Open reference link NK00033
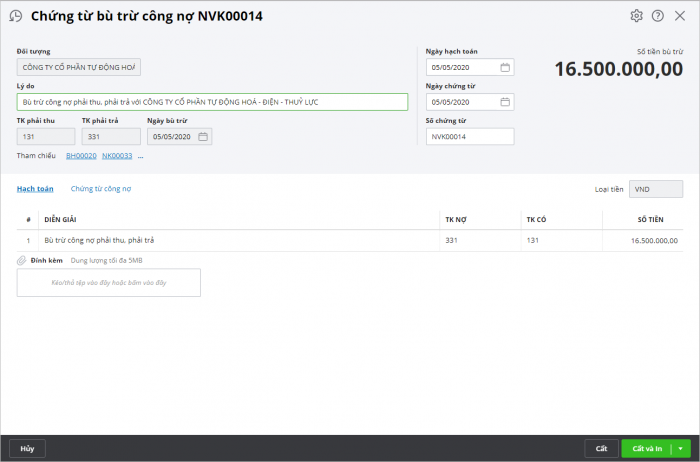 pyautogui.click(x=117, y=156)
